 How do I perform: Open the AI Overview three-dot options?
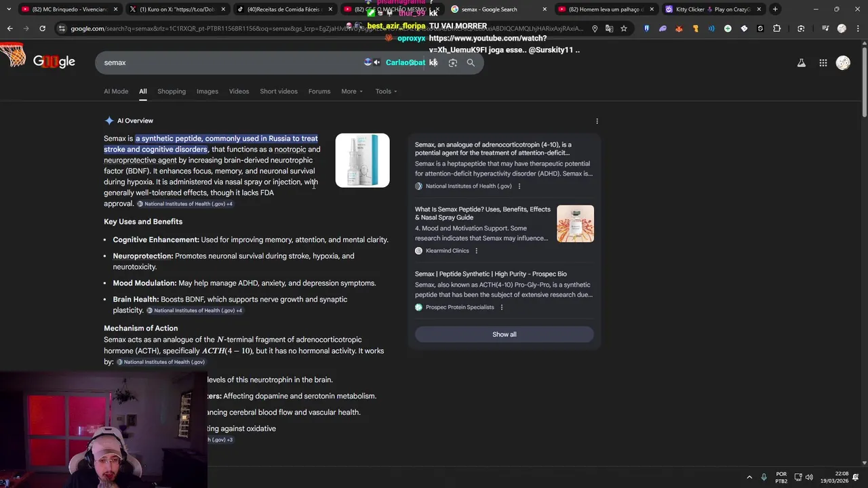point(597,121)
